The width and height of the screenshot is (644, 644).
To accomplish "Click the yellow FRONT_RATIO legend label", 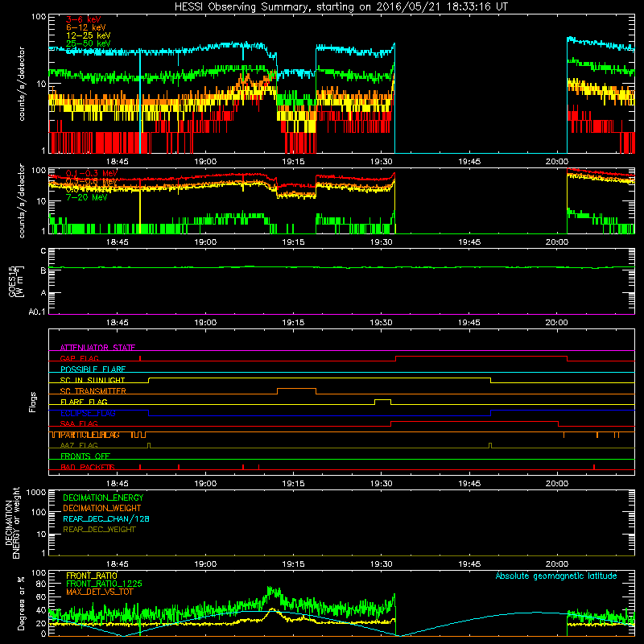I will click(x=92, y=576).
